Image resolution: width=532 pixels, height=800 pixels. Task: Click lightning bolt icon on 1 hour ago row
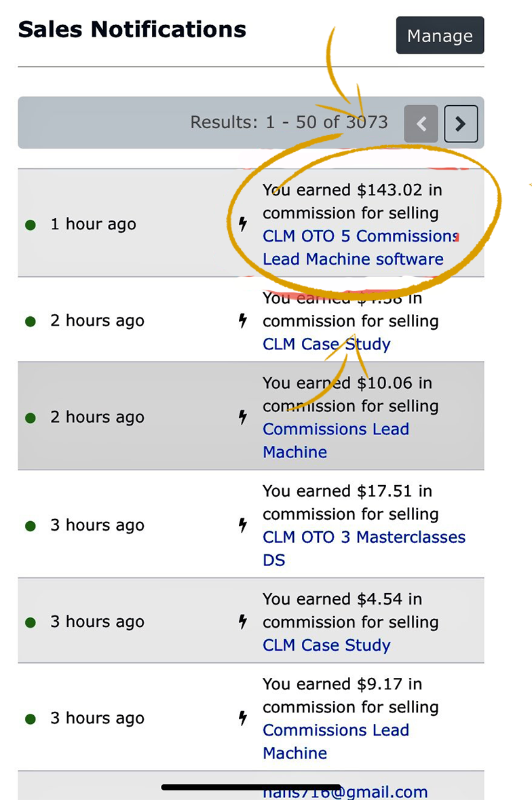(242, 223)
